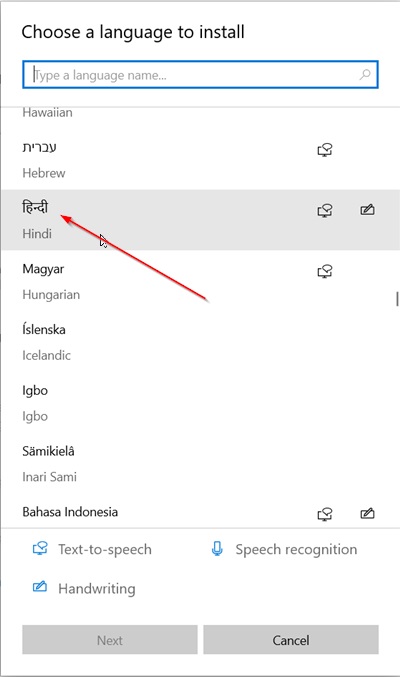Click the Cancel button
This screenshot has width=400, height=677.
[291, 640]
